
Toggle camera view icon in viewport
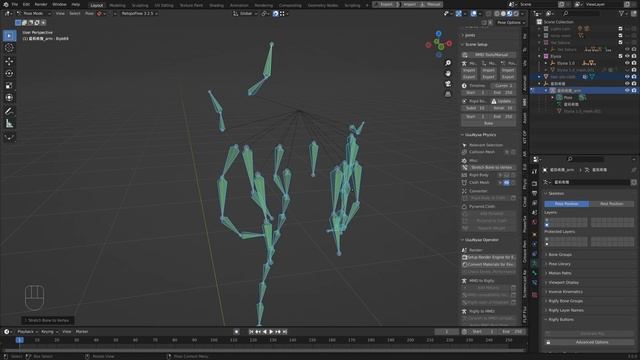coord(448,84)
